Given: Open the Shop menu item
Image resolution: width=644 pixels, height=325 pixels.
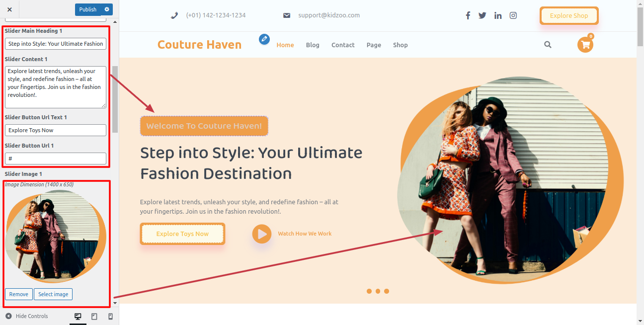Looking at the screenshot, I should (x=400, y=45).
